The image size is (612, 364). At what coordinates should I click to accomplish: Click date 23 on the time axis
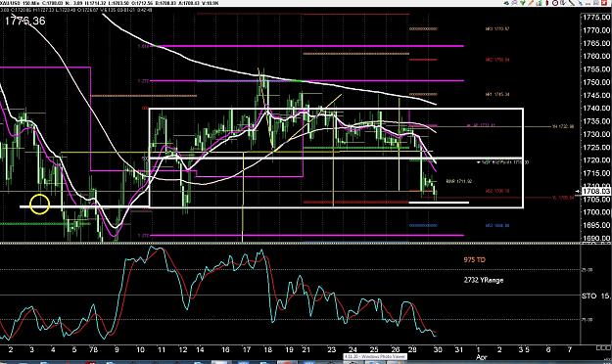(331, 349)
